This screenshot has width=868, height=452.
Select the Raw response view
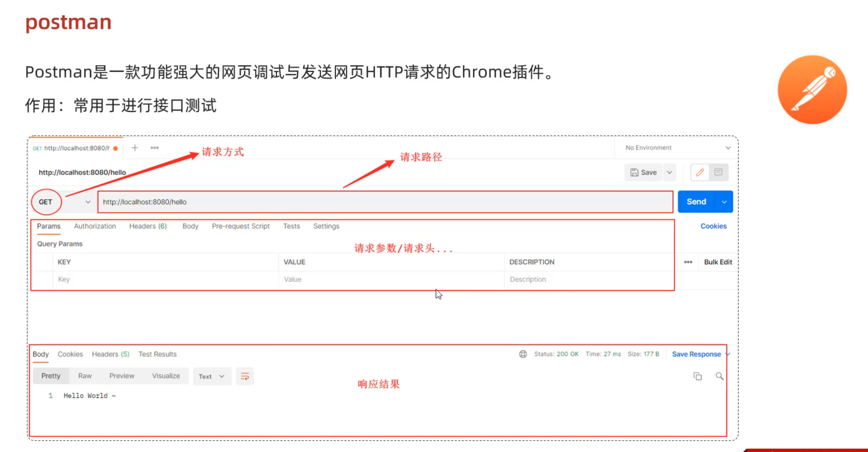tap(85, 376)
